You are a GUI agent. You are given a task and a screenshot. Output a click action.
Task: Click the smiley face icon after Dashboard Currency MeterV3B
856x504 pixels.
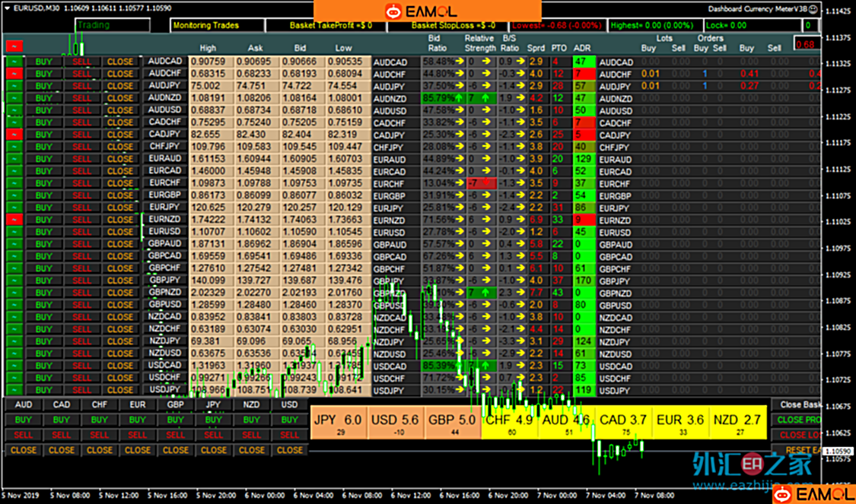click(813, 10)
